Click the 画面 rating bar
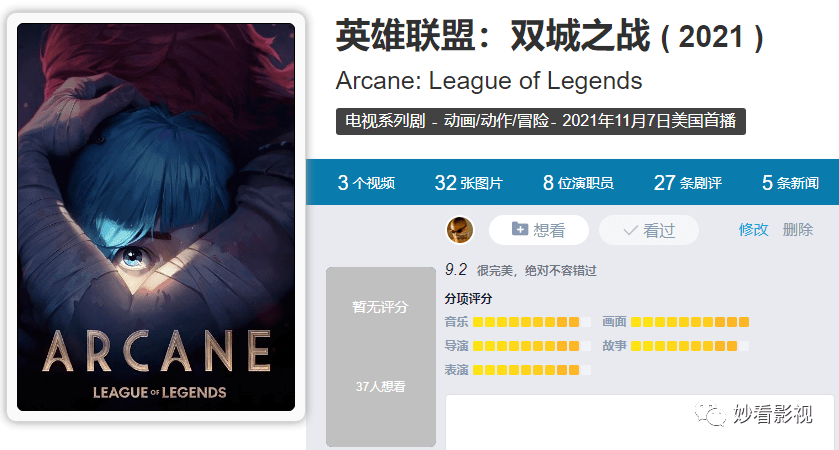 (x=690, y=322)
